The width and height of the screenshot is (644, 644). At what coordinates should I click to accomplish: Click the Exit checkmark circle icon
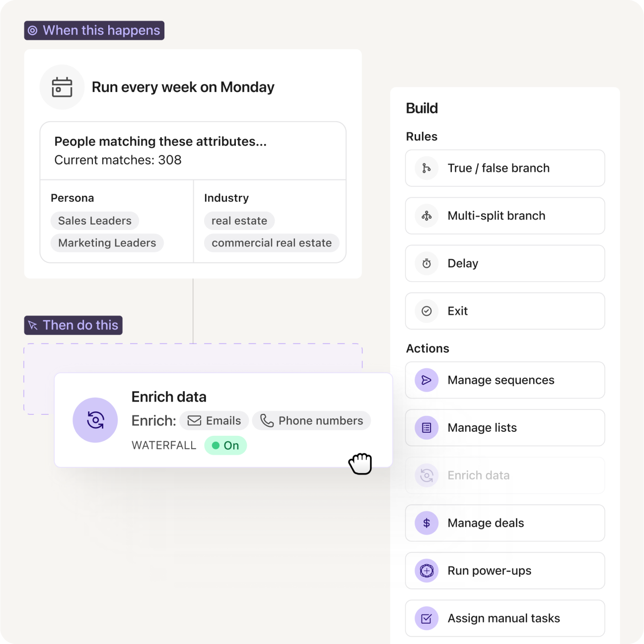427,311
